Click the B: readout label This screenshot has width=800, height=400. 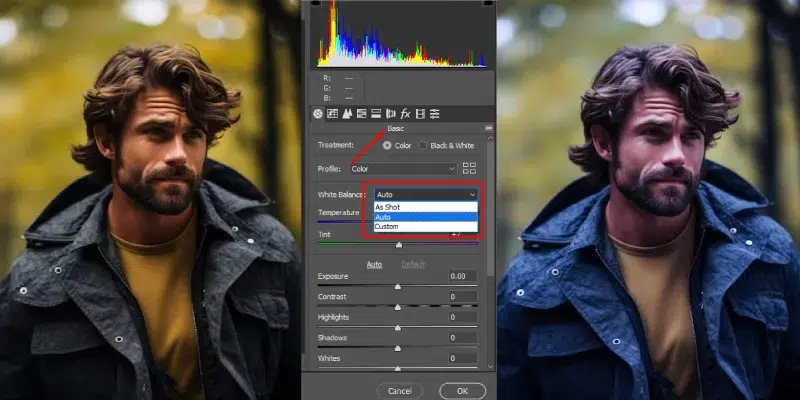[x=327, y=97]
